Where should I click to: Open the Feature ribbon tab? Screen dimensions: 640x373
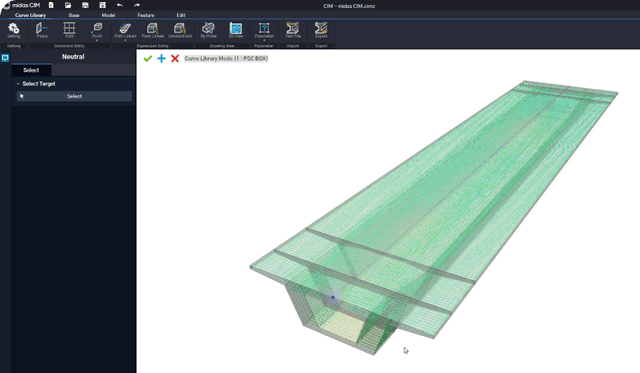point(146,15)
